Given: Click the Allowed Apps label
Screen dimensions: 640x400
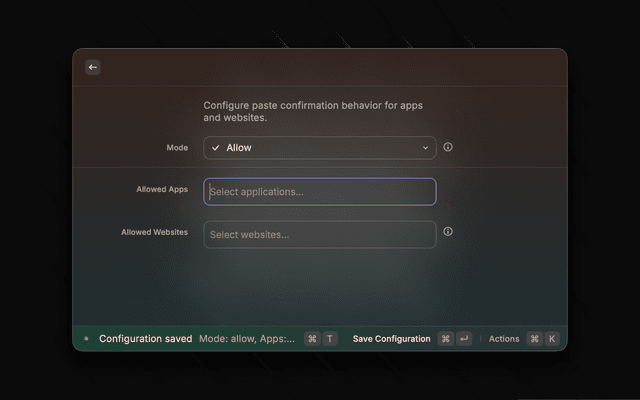Looking at the screenshot, I should [162, 189].
